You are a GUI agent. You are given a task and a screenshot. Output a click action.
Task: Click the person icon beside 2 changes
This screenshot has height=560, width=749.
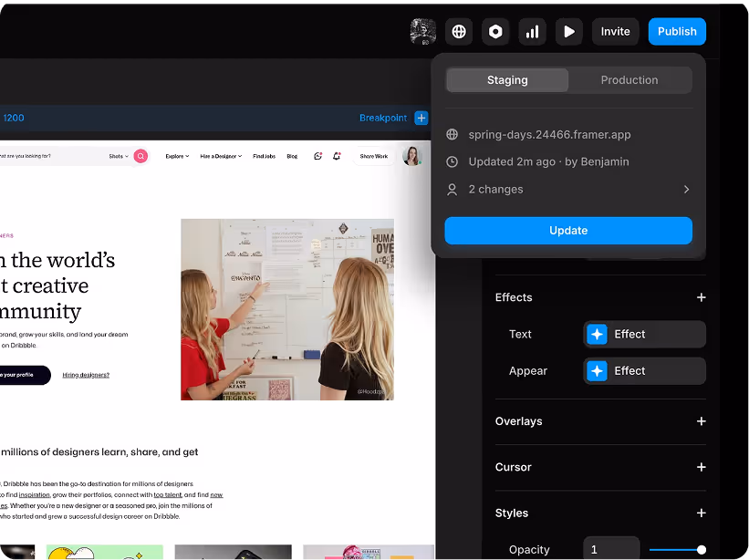click(x=452, y=190)
